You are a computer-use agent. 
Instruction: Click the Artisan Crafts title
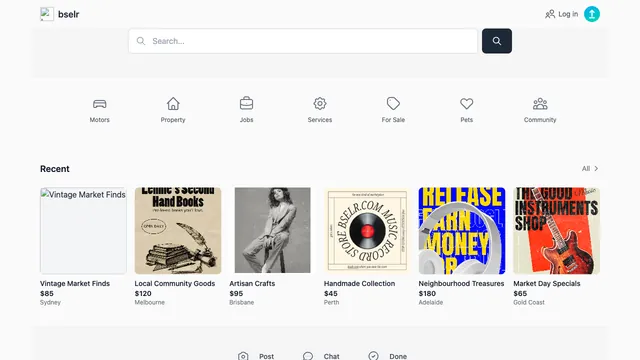point(252,283)
